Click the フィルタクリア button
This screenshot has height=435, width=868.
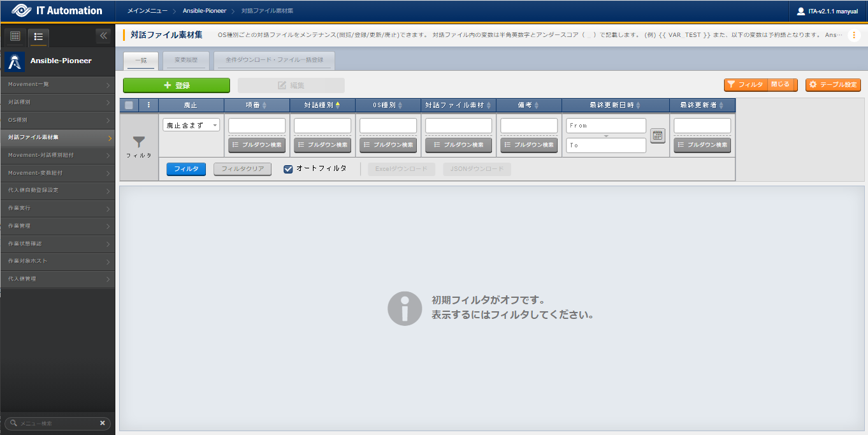242,169
